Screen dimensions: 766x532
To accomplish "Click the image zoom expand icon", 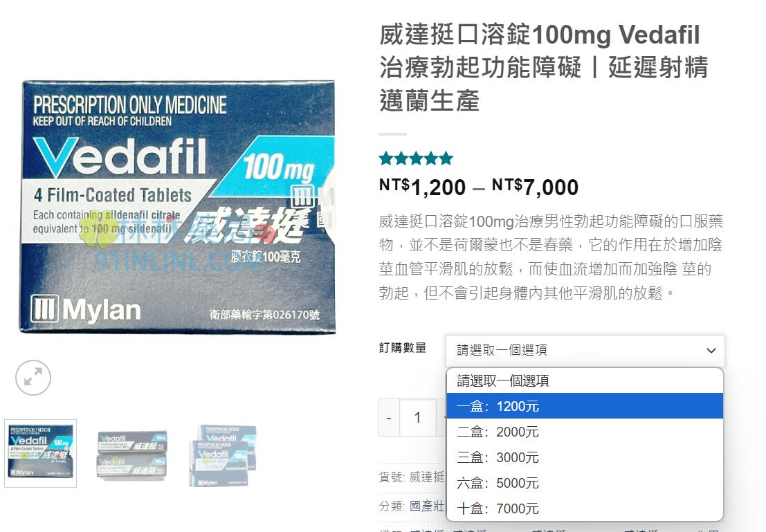I will coord(33,378).
